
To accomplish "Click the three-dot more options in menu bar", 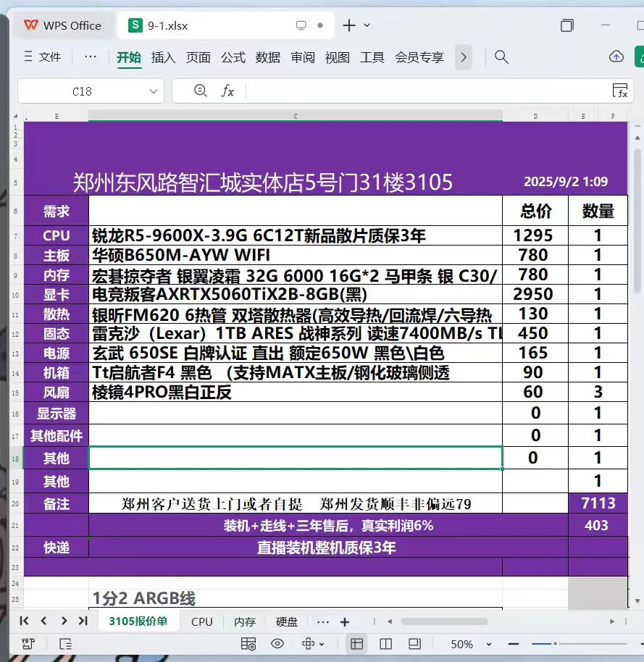I will 91,56.
